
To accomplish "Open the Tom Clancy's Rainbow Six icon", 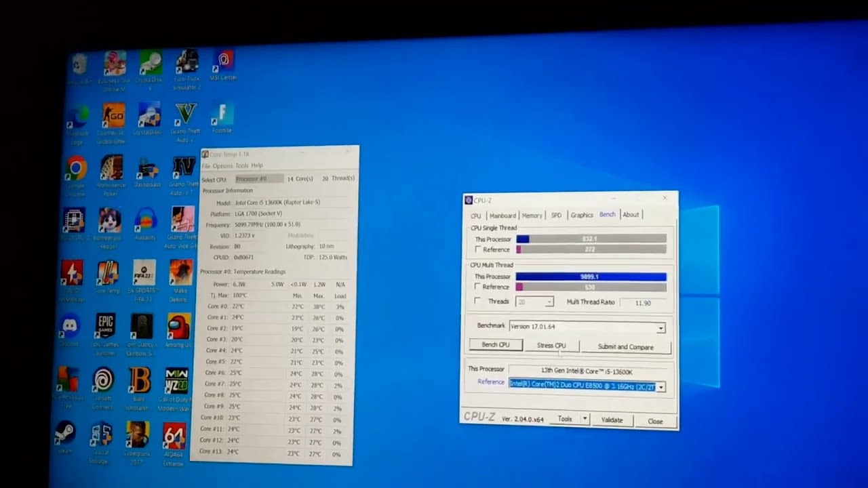I will pos(141,333).
